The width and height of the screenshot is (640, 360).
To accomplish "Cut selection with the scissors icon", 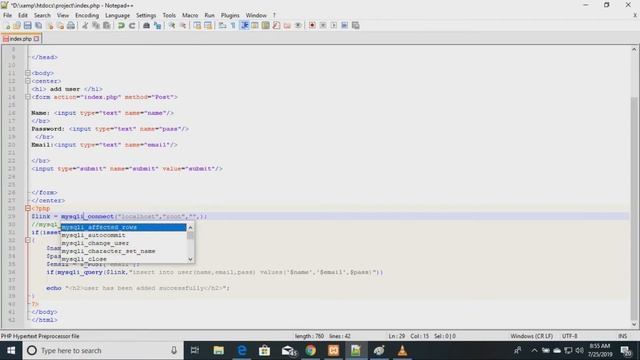I will [x=85, y=26].
